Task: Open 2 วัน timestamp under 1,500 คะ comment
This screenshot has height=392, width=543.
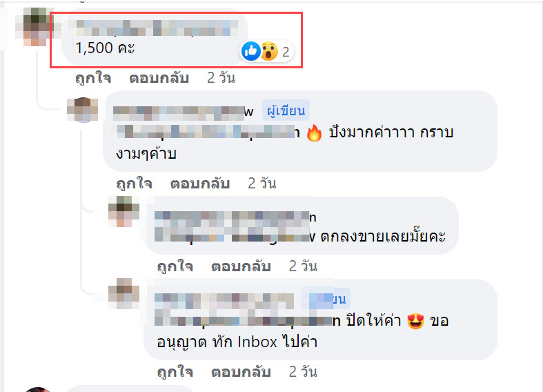Action: (x=221, y=78)
